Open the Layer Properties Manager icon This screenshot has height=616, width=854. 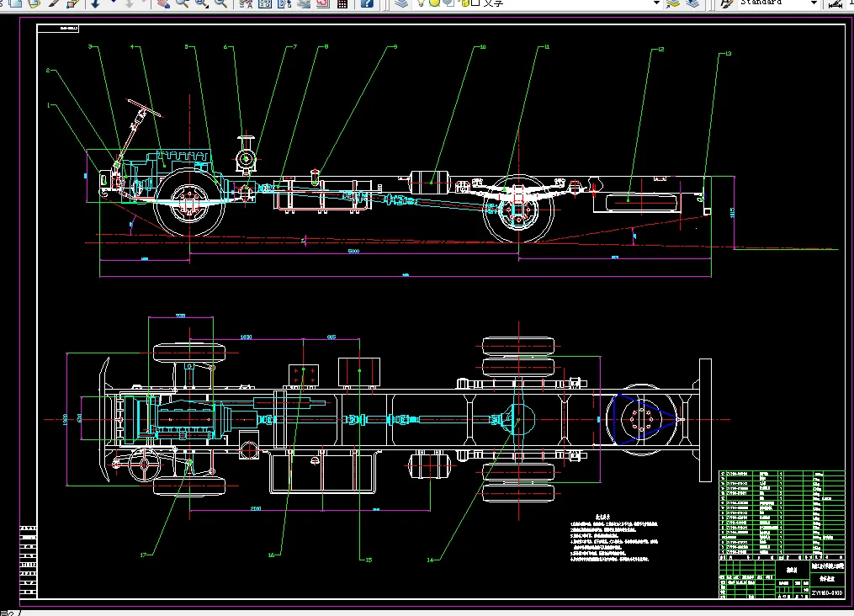pyautogui.click(x=401, y=3)
